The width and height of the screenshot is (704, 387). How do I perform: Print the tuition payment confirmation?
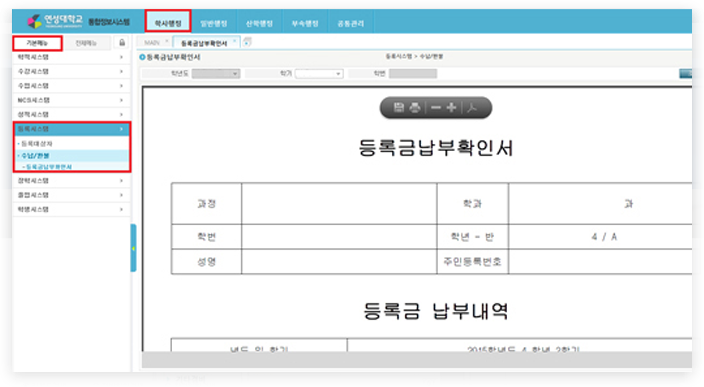415,107
